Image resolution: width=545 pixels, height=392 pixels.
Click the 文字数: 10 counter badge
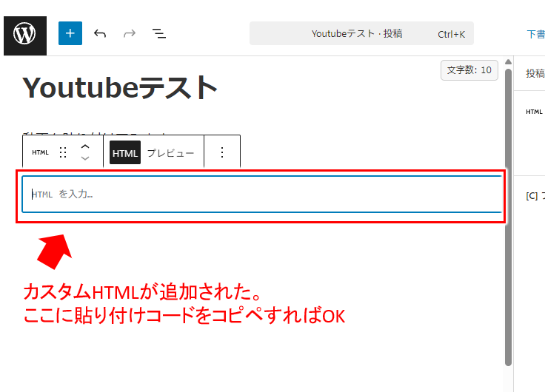pyautogui.click(x=469, y=70)
